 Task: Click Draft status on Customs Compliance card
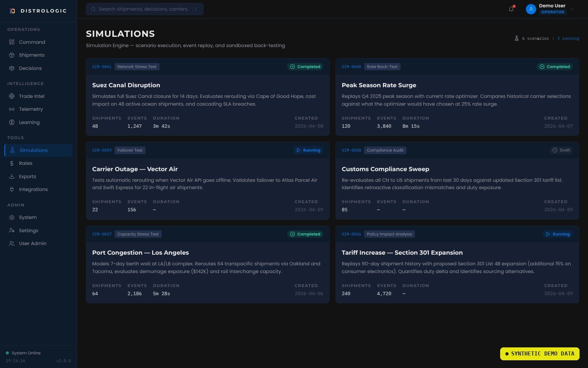(561, 150)
